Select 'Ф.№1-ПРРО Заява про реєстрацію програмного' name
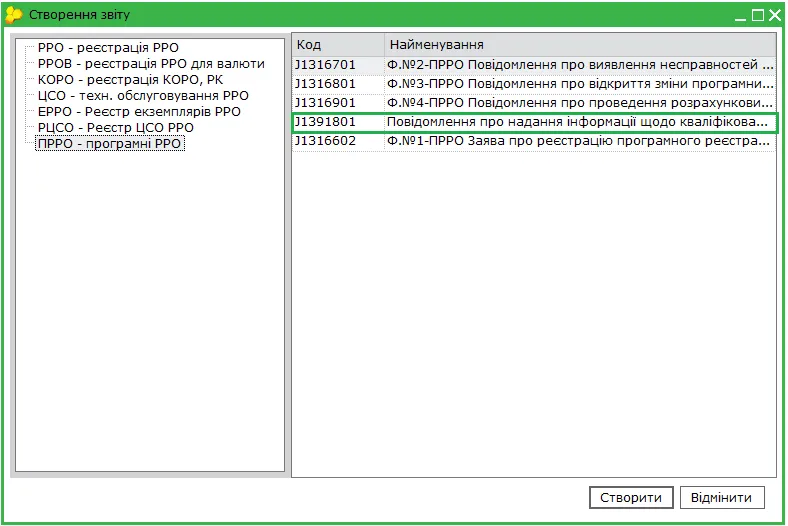Viewport: 788px width, 526px height. click(x=580, y=141)
